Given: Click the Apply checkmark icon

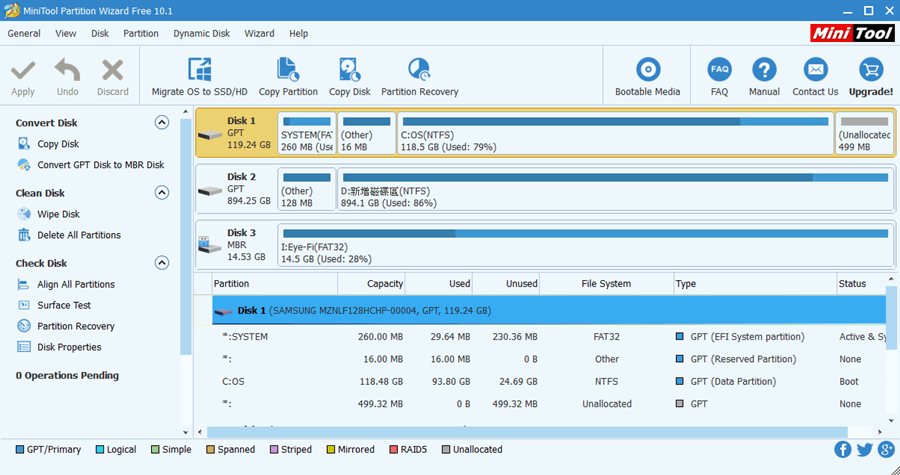Looking at the screenshot, I should (x=23, y=71).
